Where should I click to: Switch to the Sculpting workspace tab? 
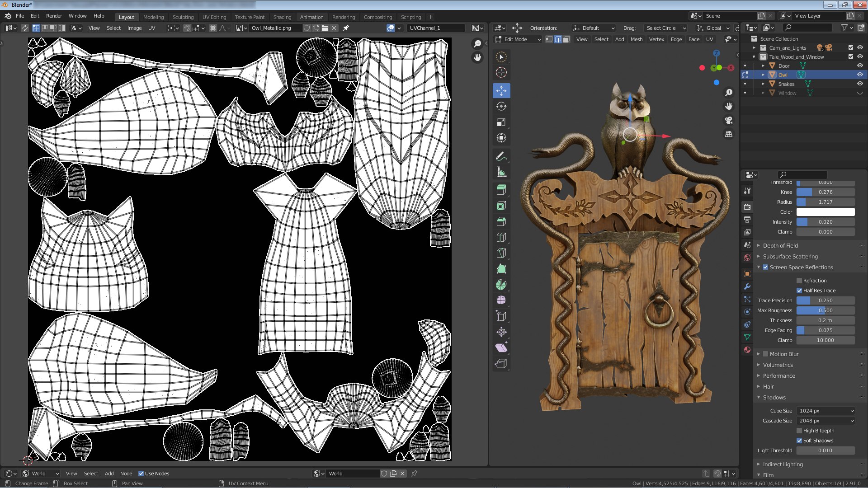183,17
